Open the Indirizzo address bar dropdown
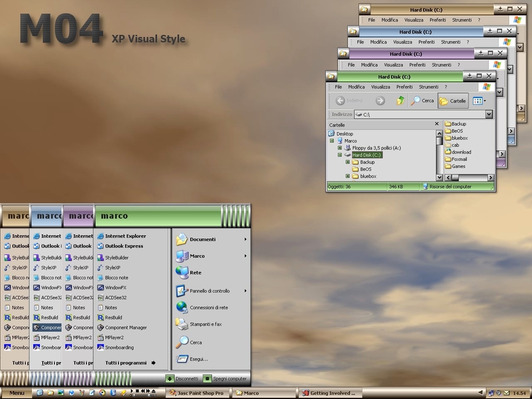532x399 pixels. 488,114
